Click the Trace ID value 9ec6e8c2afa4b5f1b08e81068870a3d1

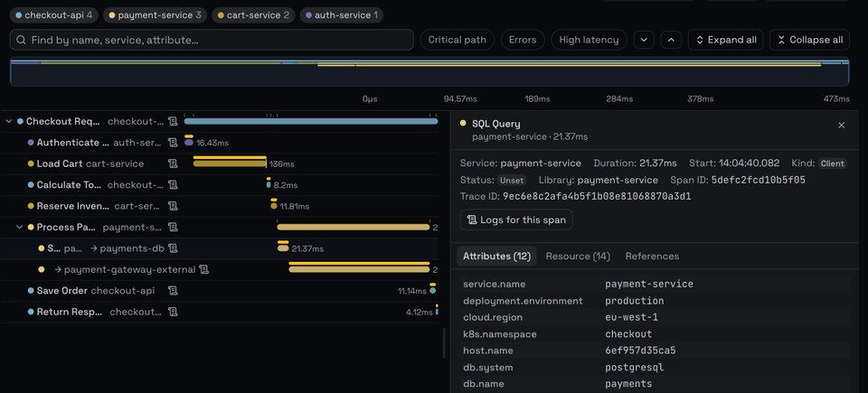tap(596, 197)
